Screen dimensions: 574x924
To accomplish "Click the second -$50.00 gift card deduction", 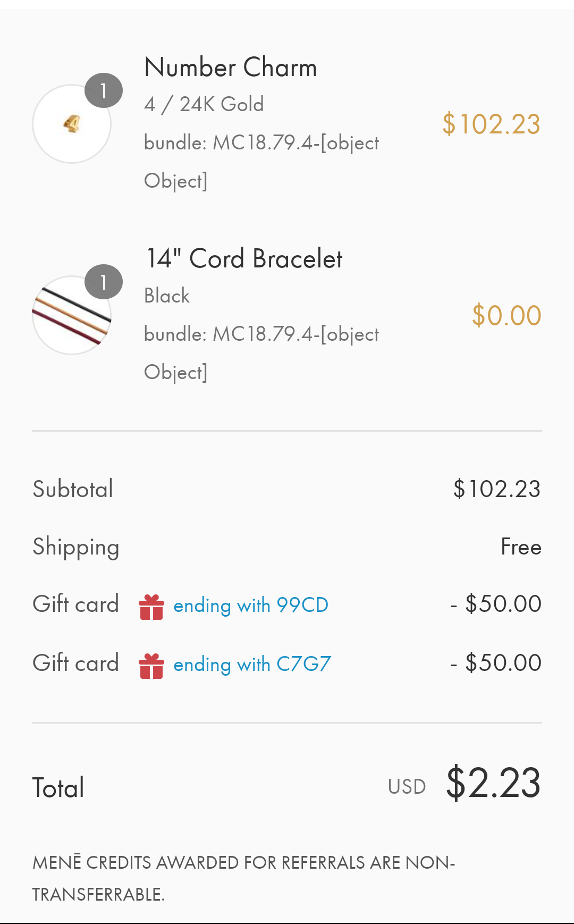I will point(496,663).
